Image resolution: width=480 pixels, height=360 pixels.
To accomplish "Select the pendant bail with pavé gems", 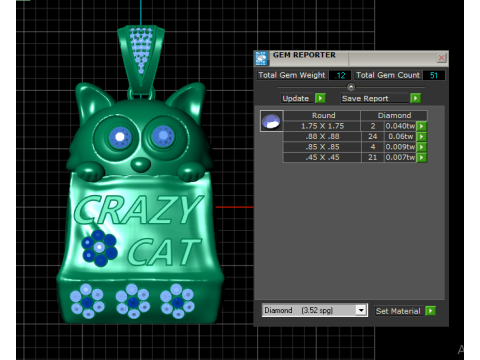I will [x=141, y=59].
